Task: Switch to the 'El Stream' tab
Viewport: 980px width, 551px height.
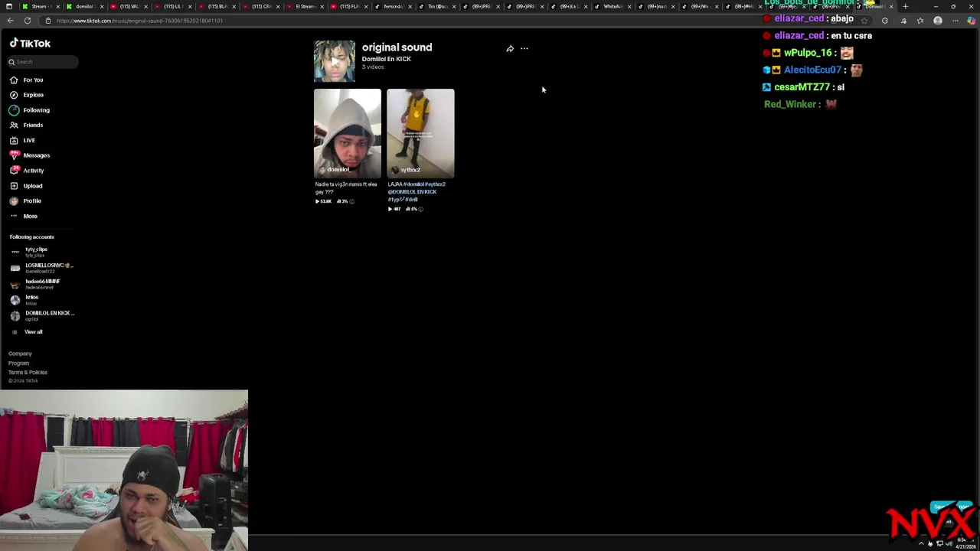Action: coord(305,6)
